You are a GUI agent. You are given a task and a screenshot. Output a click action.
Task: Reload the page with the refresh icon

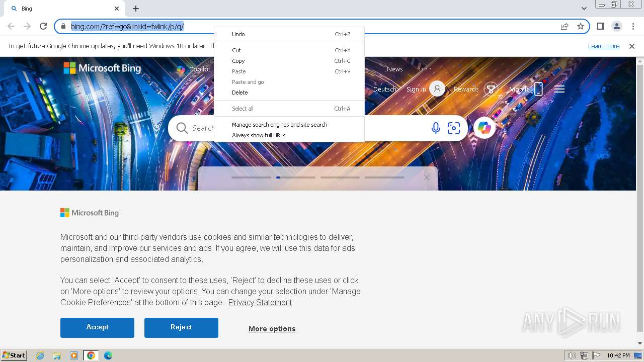(x=43, y=26)
